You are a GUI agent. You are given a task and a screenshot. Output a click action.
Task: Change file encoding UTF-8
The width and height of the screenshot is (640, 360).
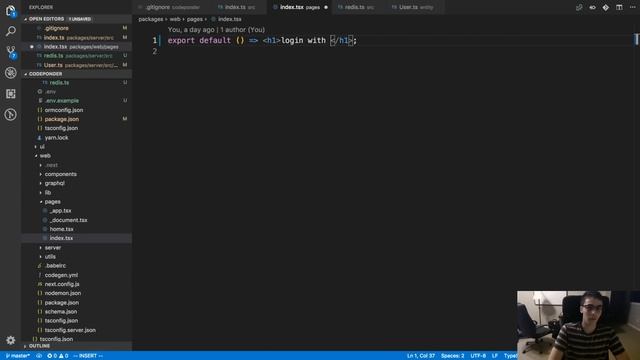click(x=478, y=356)
